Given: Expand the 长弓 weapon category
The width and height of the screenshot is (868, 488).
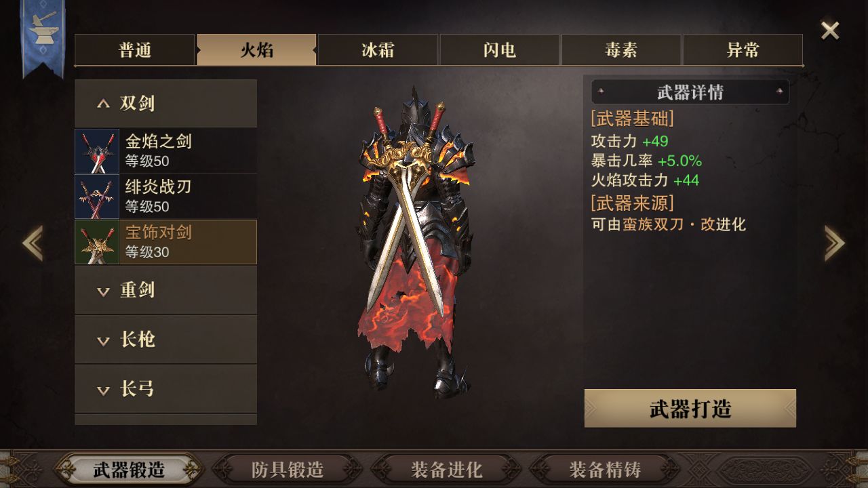Looking at the screenshot, I should (x=166, y=389).
